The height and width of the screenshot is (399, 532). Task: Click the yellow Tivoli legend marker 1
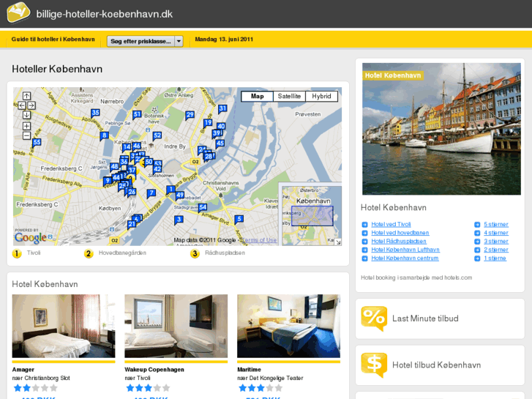[17, 253]
